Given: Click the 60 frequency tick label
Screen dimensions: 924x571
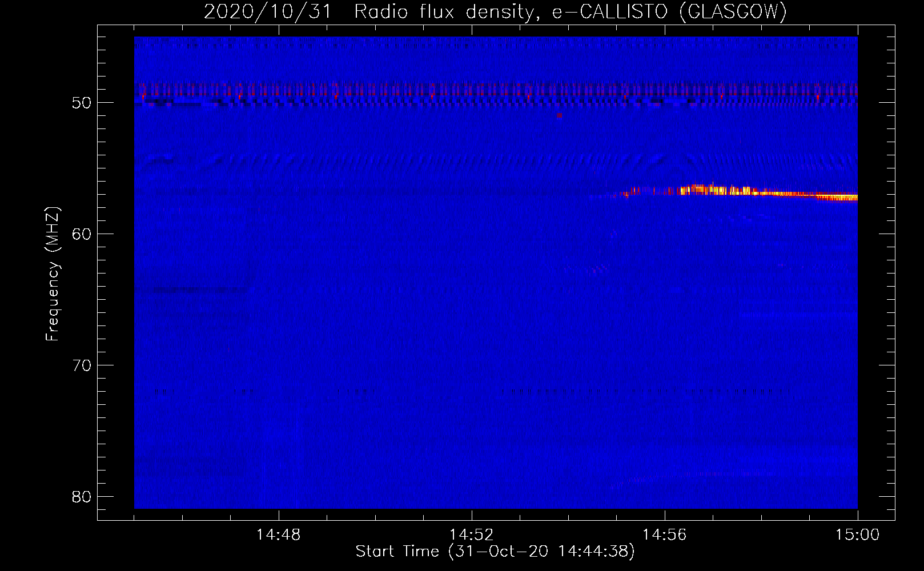Looking at the screenshot, I should click(x=82, y=234).
